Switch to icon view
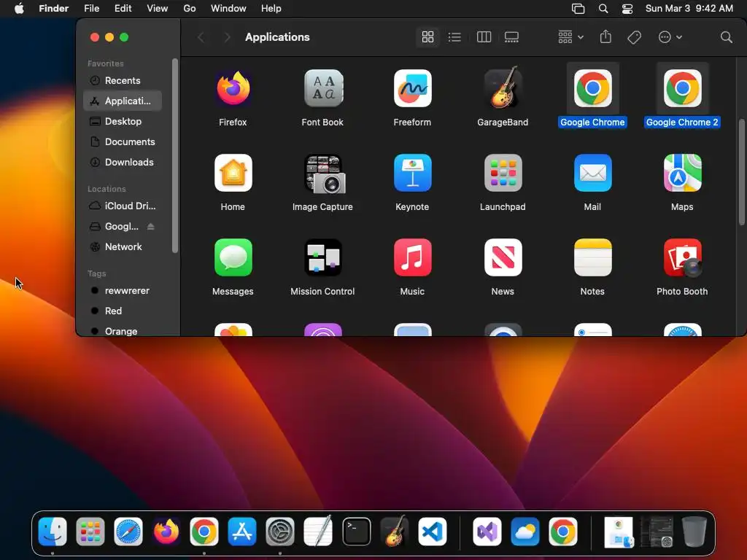The height and width of the screenshot is (560, 747). tap(427, 37)
